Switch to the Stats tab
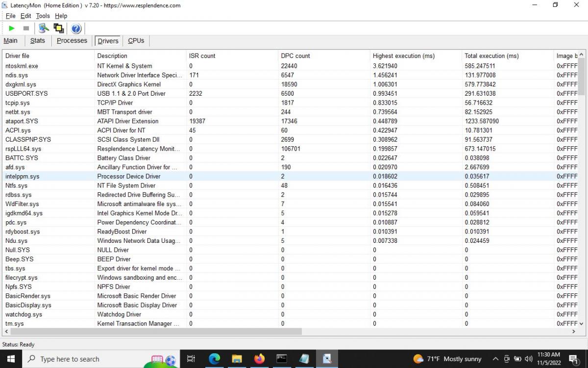Viewport: 588px width, 368px height. [38, 41]
